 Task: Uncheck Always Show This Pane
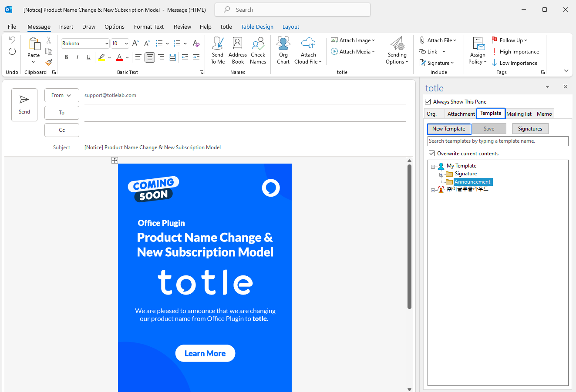428,102
